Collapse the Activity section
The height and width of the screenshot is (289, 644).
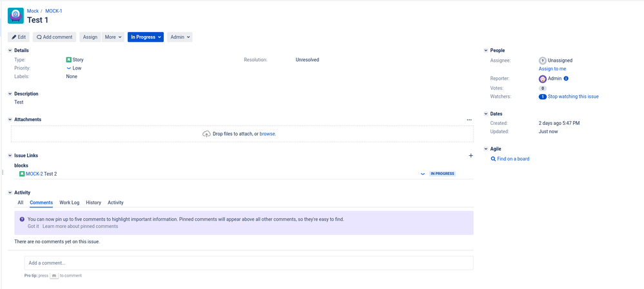(x=10, y=192)
